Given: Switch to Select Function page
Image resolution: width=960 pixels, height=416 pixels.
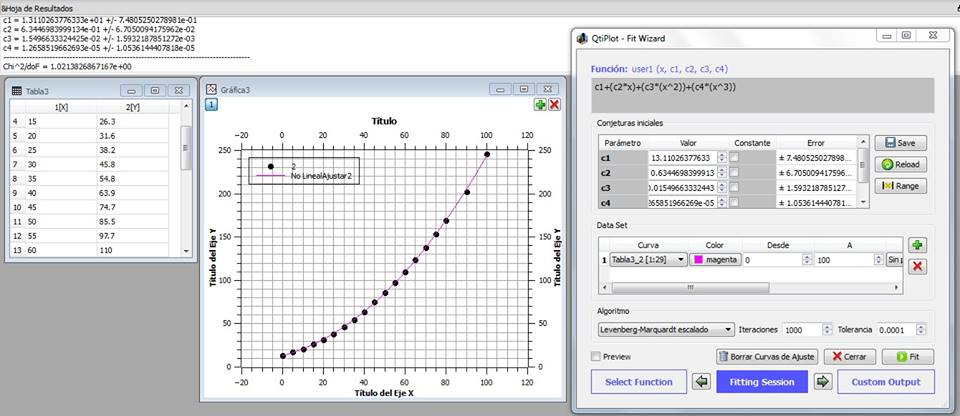Looking at the screenshot, I should coord(639,382).
